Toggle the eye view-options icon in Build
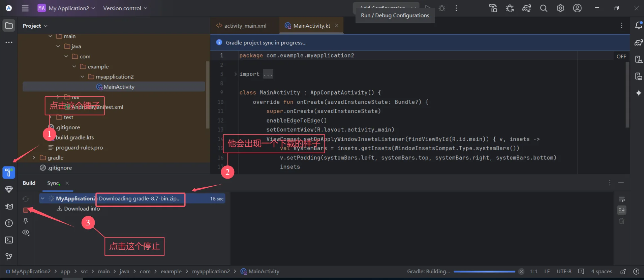This screenshot has height=280, width=644. 26,232
